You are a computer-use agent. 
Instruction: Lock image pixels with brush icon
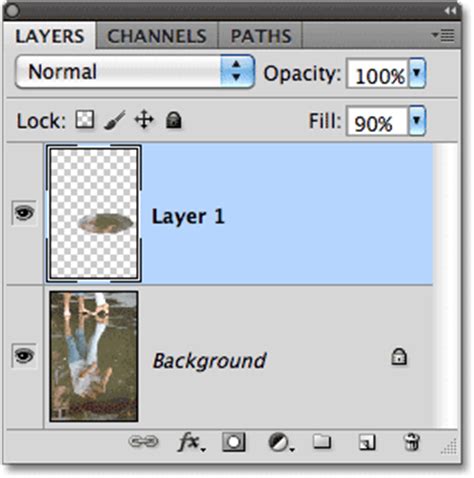pyautogui.click(x=115, y=120)
